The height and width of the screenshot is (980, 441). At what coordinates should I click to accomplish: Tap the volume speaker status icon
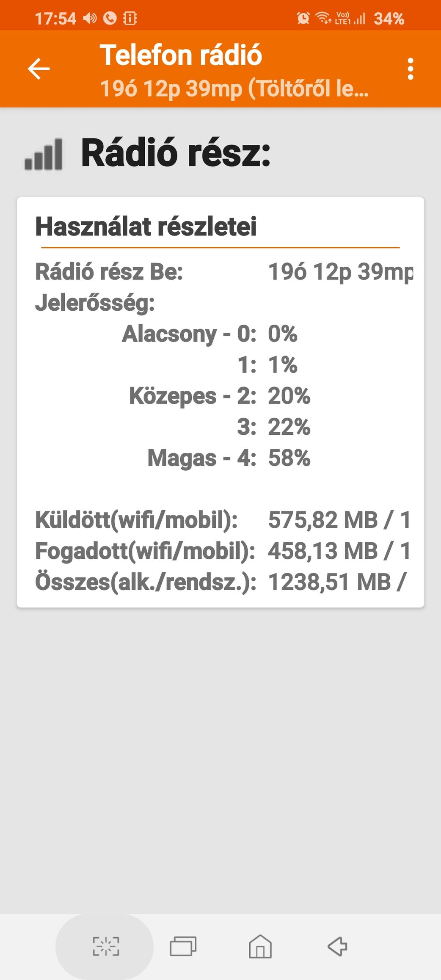click(x=90, y=18)
